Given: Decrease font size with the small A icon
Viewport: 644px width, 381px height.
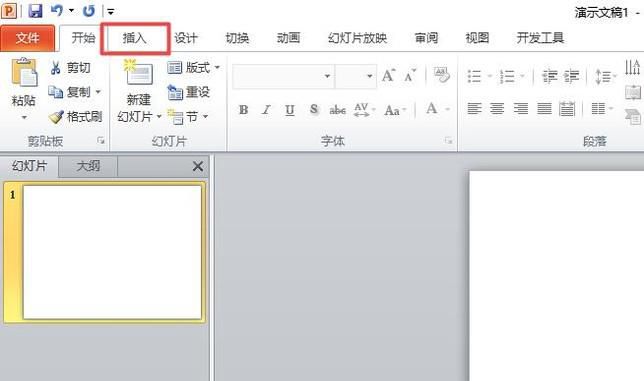Looking at the screenshot, I should (409, 76).
